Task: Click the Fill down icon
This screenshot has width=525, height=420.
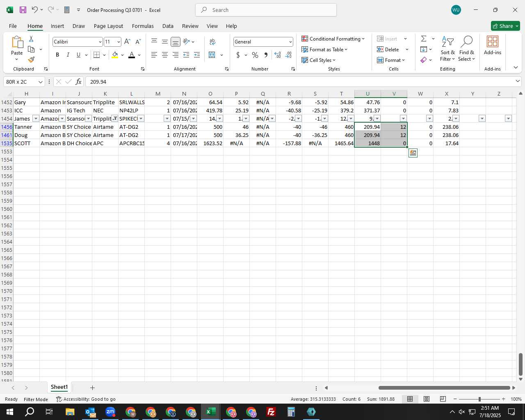Action: coord(424,49)
